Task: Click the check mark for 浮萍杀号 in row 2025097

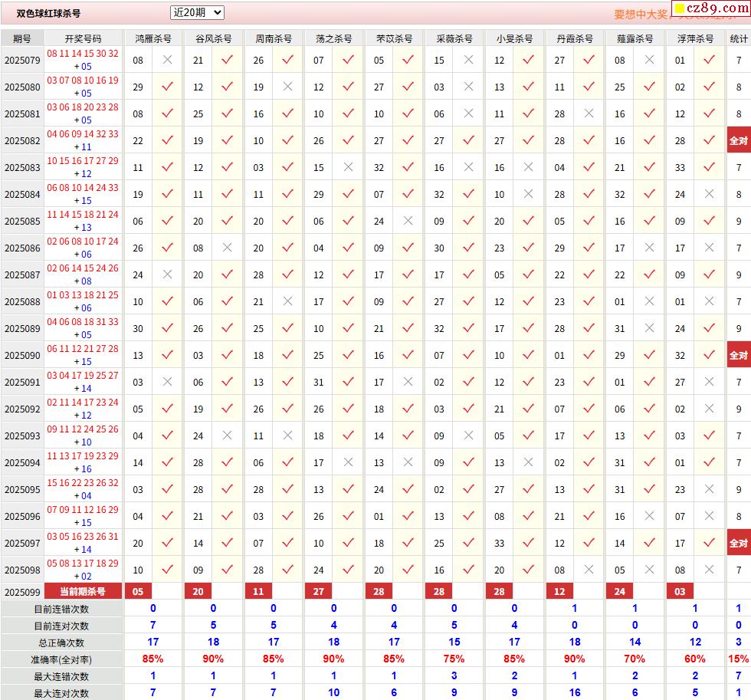Action: click(x=709, y=543)
